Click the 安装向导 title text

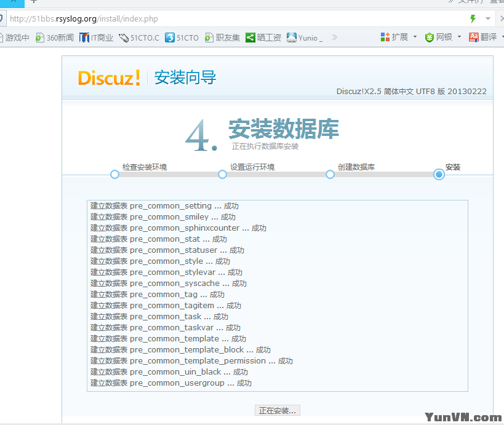(185, 77)
